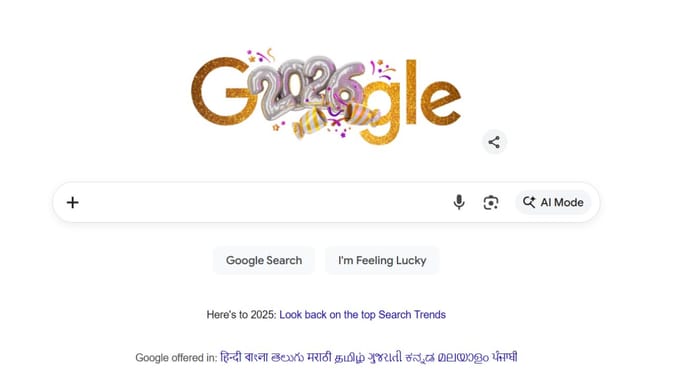The width and height of the screenshot is (674, 379).
Task: Switch Google to Tamil (தமிழ்)
Action: [x=349, y=357]
